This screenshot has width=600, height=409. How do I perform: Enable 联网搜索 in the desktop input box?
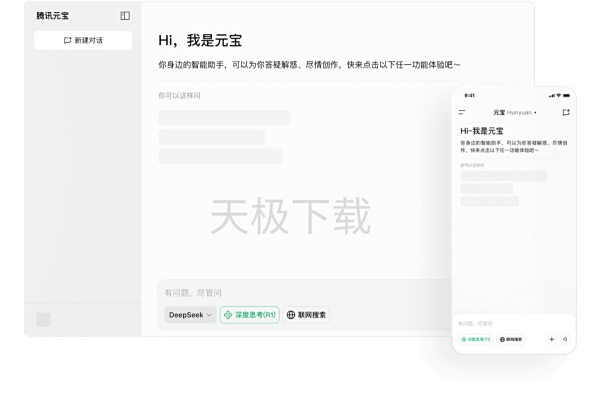click(306, 314)
